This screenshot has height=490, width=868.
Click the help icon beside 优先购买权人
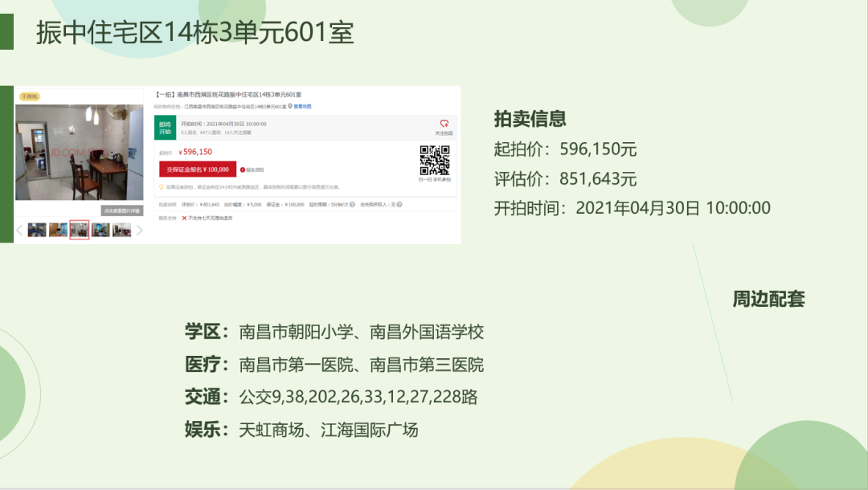pos(399,204)
